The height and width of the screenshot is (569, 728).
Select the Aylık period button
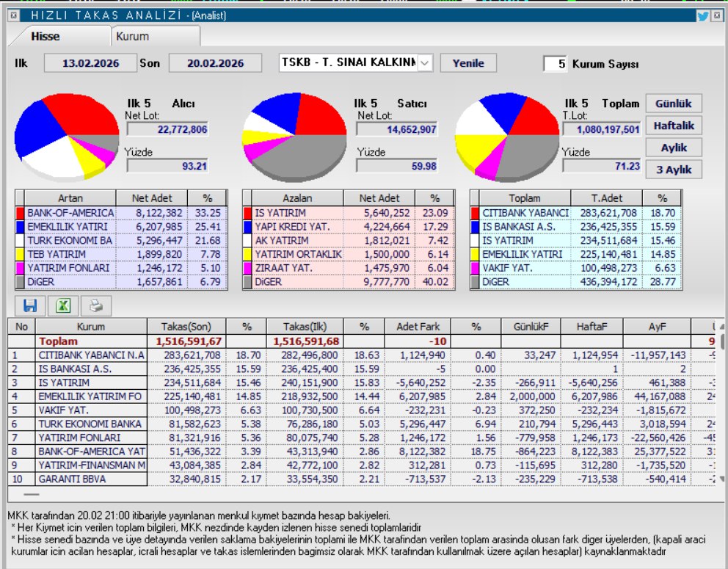673,148
